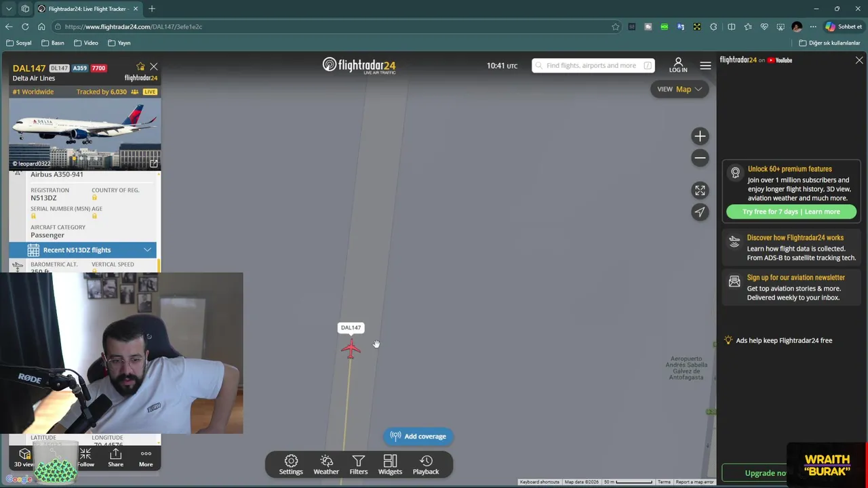This screenshot has height=488, width=868.
Task: Bookmark this page with address bar star
Action: pos(615,26)
